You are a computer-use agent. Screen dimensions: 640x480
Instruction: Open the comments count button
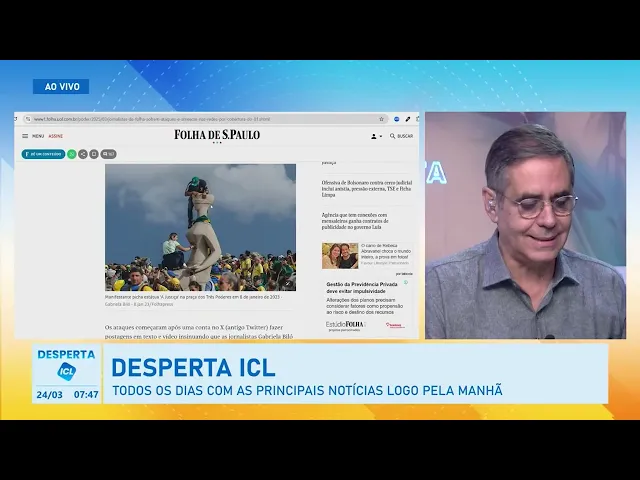[109, 154]
